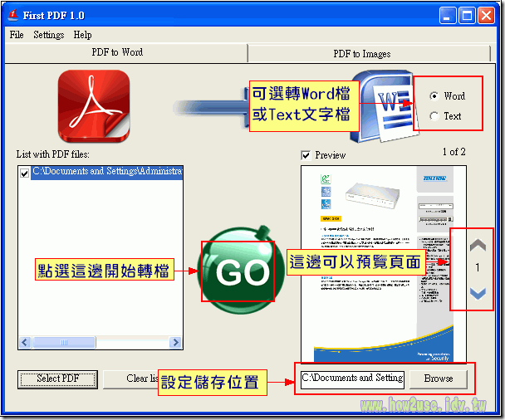Click the red Adobe PDF logo icon
The height and width of the screenshot is (420, 505).
[93, 105]
